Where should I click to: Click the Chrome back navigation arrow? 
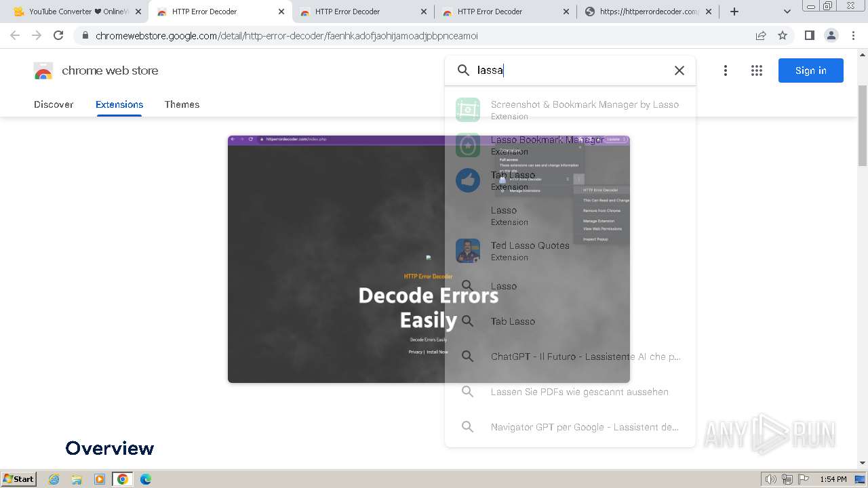[x=15, y=35]
